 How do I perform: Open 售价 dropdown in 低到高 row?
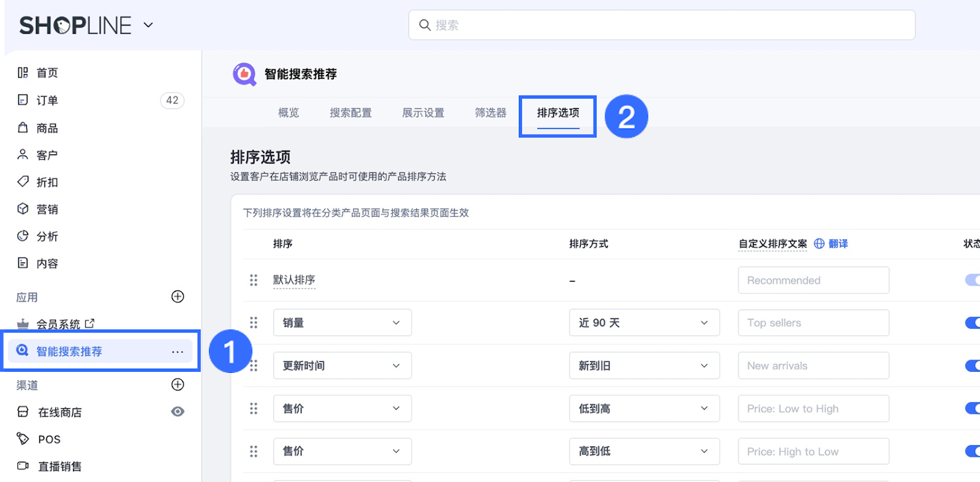[342, 409]
